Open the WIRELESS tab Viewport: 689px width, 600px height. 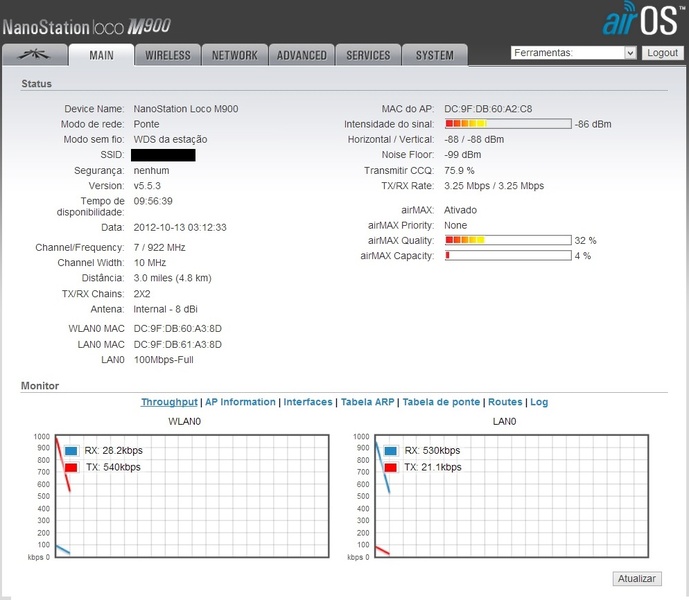168,55
